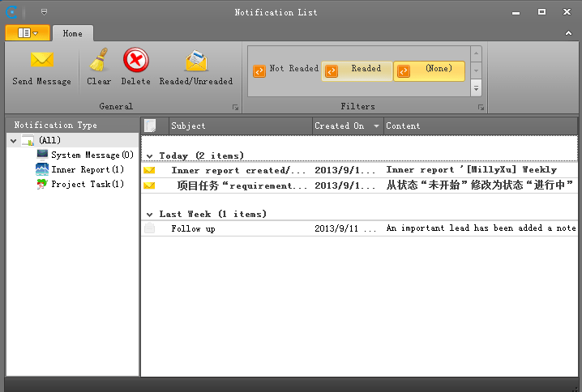Image resolution: width=582 pixels, height=392 pixels.
Task: Click the read-status icon column header
Action: tap(149, 126)
